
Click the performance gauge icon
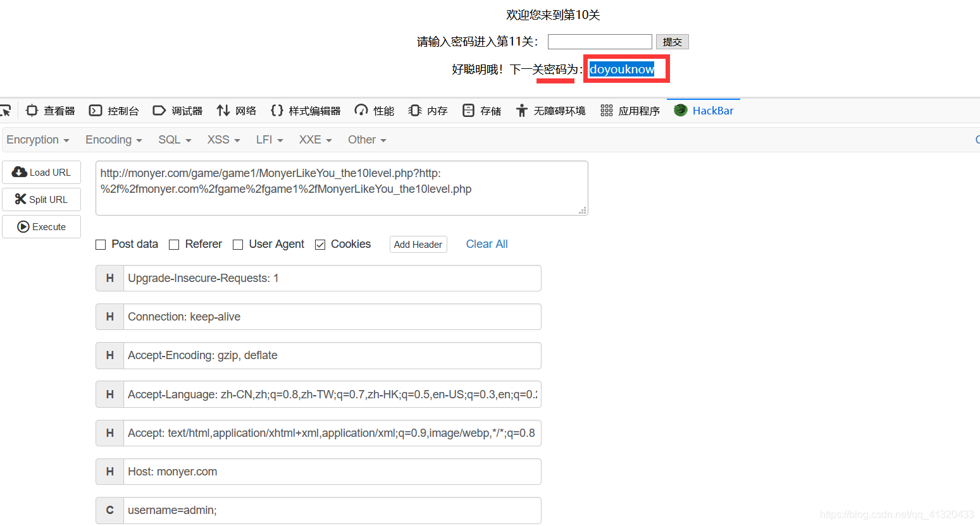pos(361,111)
